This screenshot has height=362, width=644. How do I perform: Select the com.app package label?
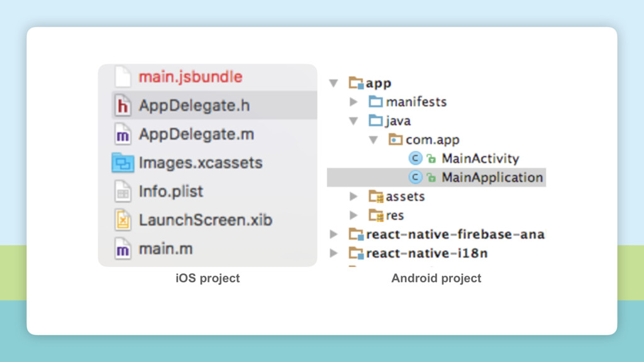coord(433,140)
